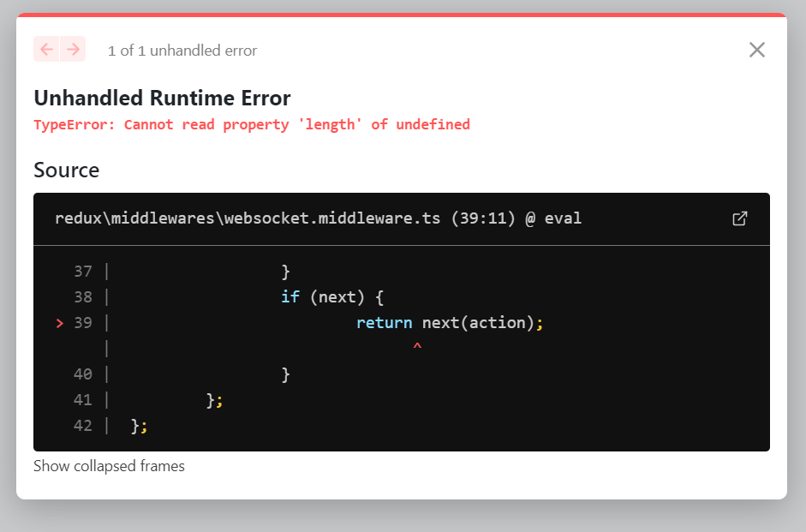Click the TypeError message text
The height and width of the screenshot is (532, 806).
[x=252, y=125]
